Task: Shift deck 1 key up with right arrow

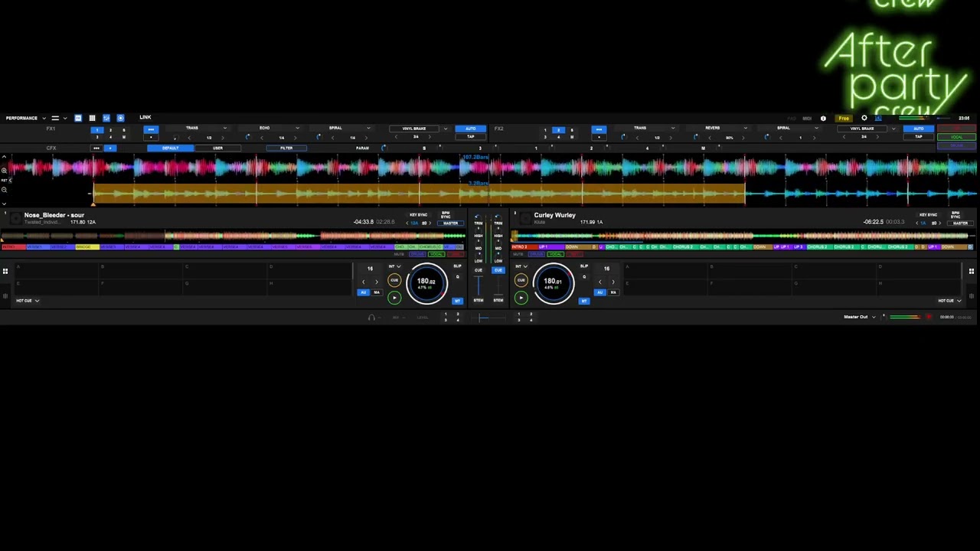Action: [430, 223]
